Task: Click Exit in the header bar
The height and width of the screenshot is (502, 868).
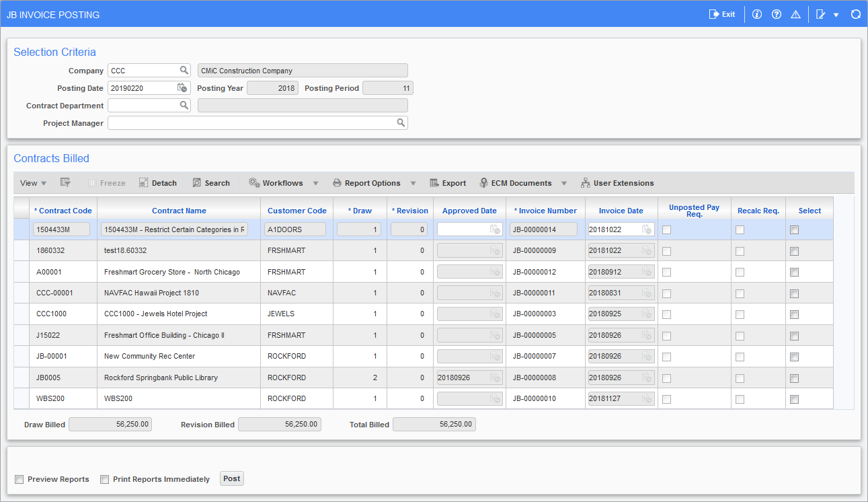Action: coord(722,13)
